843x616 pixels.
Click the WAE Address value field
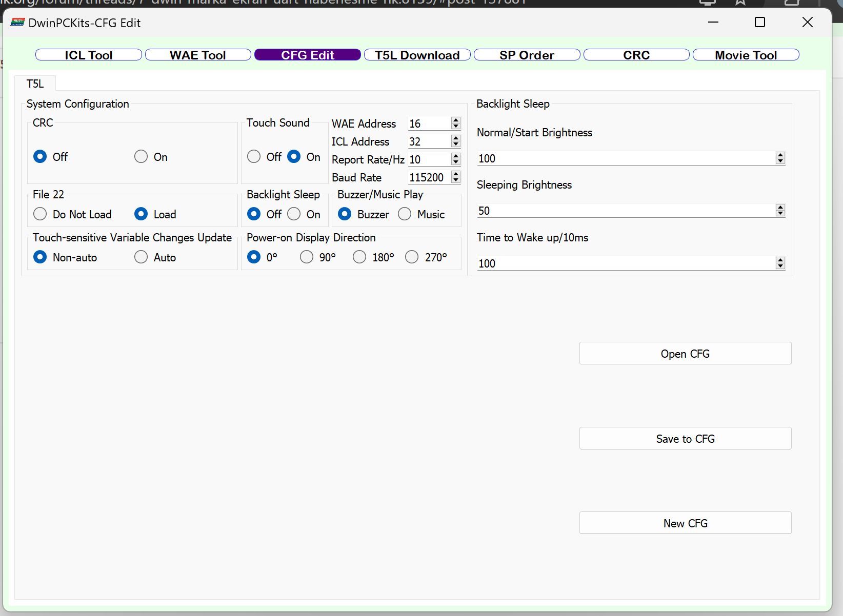(x=429, y=124)
